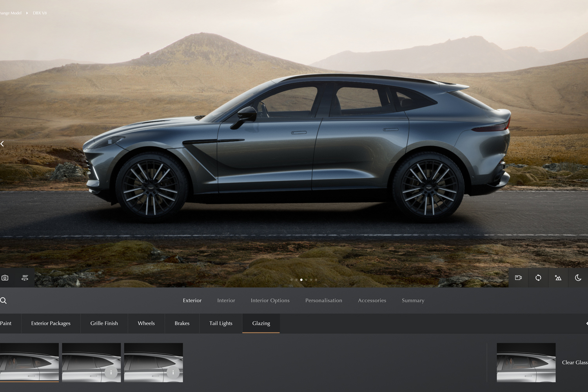
Task: Click the circular arrows refresh icon
Action: tap(538, 278)
